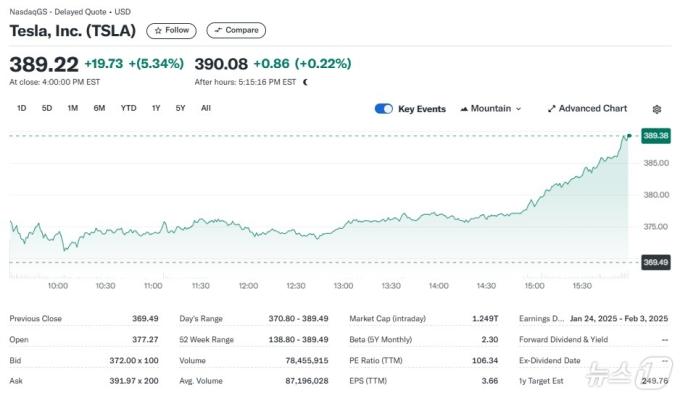
Task: Select the 5D time range tab
Action: pos(47,108)
